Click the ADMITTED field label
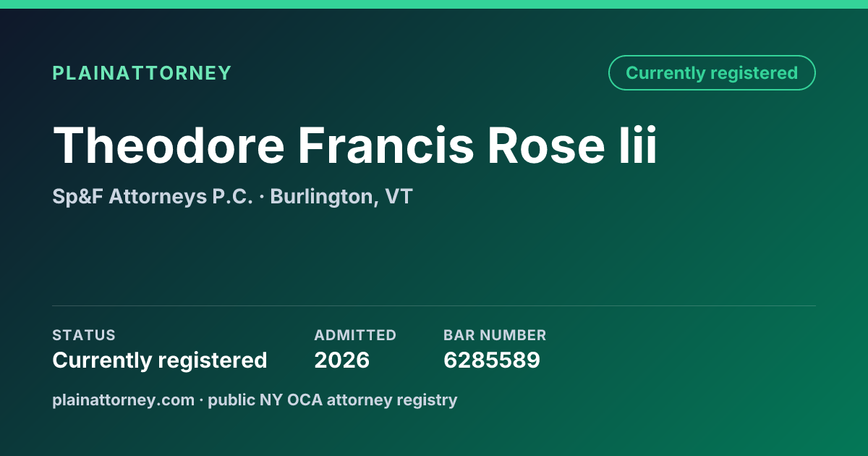The width and height of the screenshot is (868, 456). [x=355, y=335]
